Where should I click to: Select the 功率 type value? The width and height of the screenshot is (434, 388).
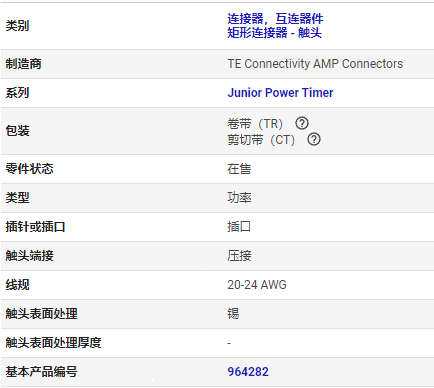(x=239, y=198)
